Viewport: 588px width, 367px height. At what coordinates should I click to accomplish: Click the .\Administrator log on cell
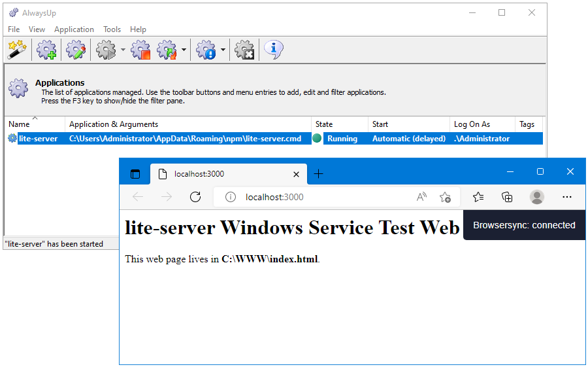pos(482,139)
